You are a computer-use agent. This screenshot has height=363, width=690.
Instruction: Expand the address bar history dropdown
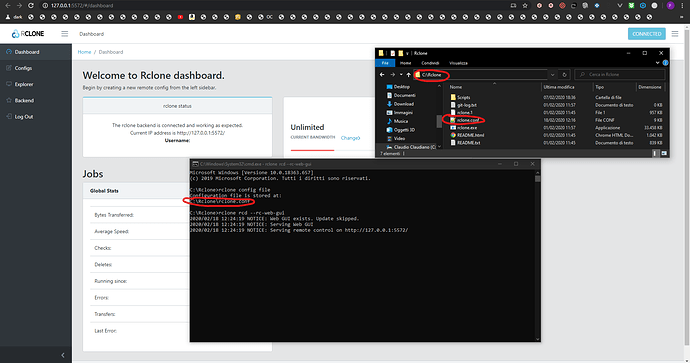[553, 75]
